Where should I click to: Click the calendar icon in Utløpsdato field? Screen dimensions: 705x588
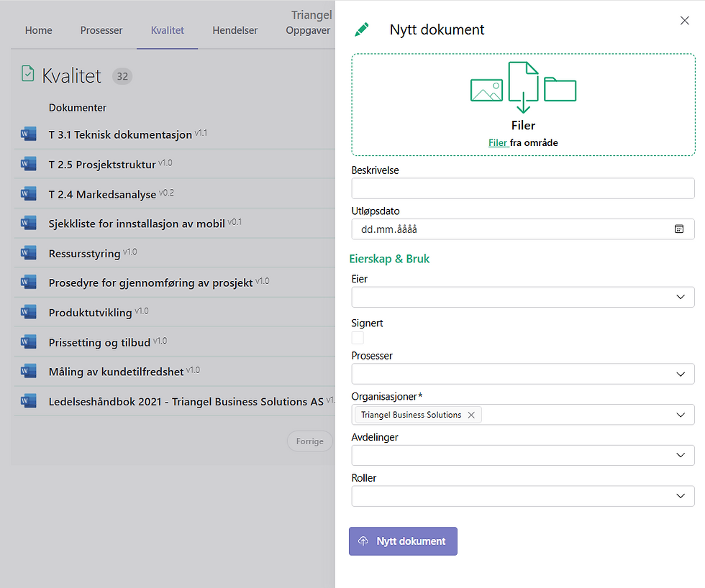pos(678,229)
